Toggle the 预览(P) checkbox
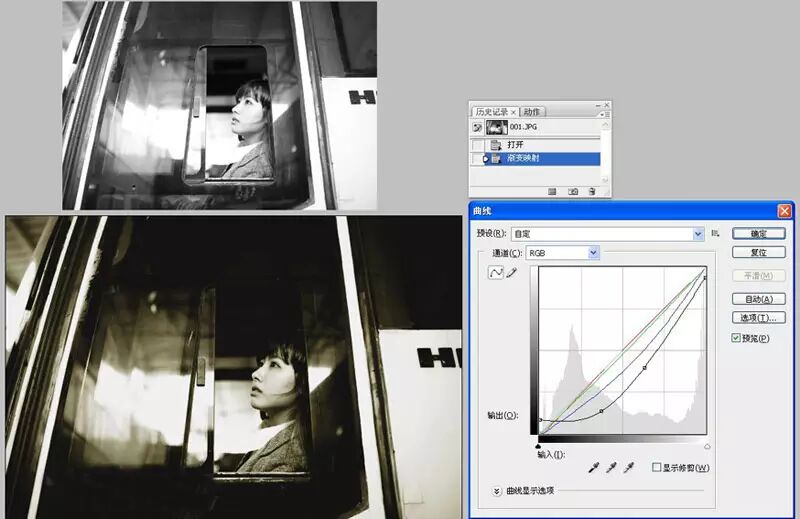 coord(736,338)
